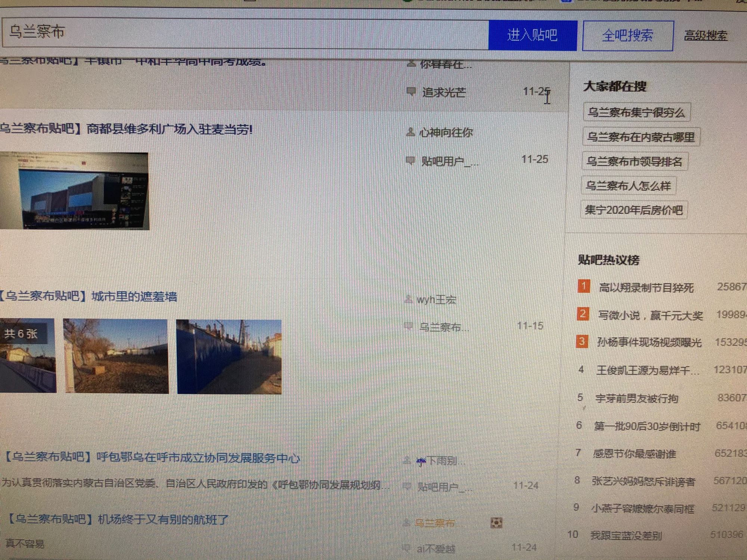Open the hot topic 高以翔录制节目猝死

[x=646, y=287]
